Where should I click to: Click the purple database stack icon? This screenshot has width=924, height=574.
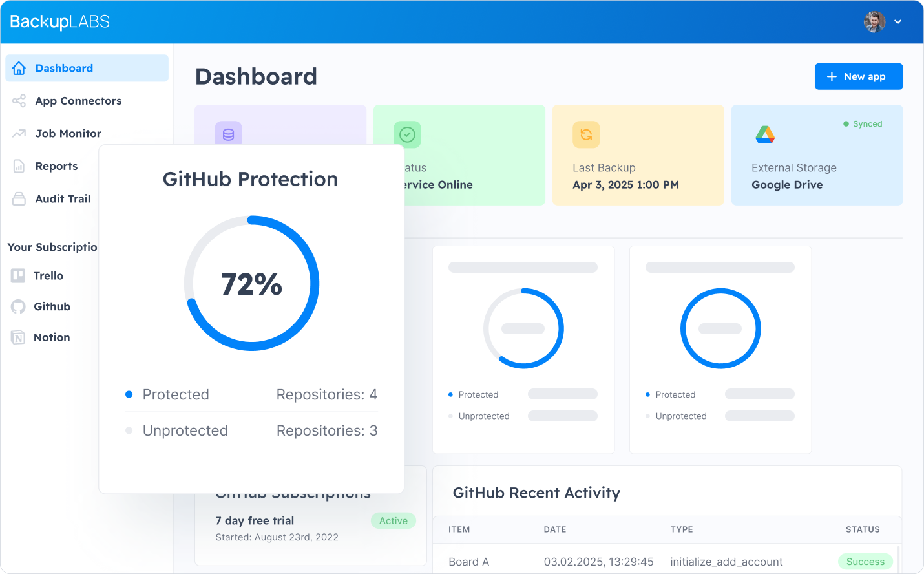(x=228, y=134)
